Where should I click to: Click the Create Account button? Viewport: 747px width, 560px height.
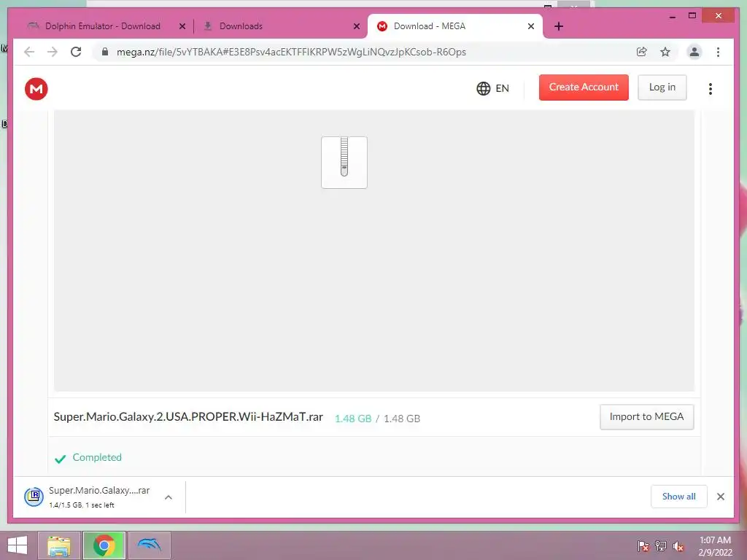[x=584, y=87]
